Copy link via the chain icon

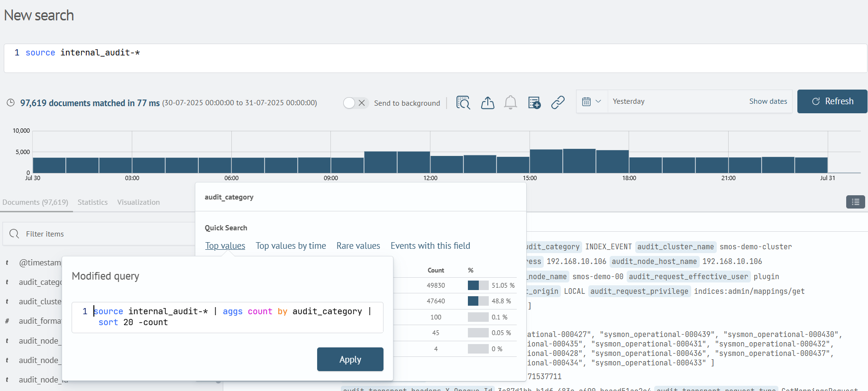tap(558, 102)
